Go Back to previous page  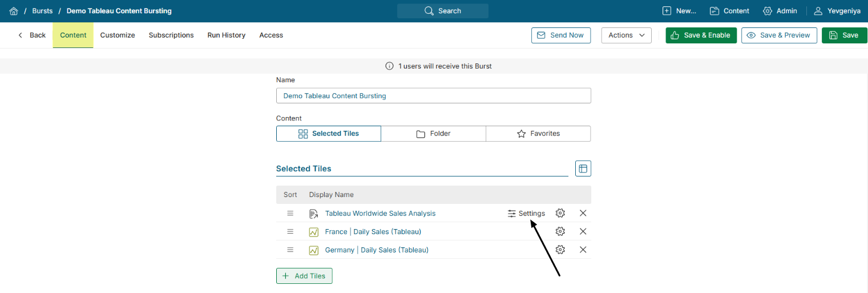tap(31, 35)
